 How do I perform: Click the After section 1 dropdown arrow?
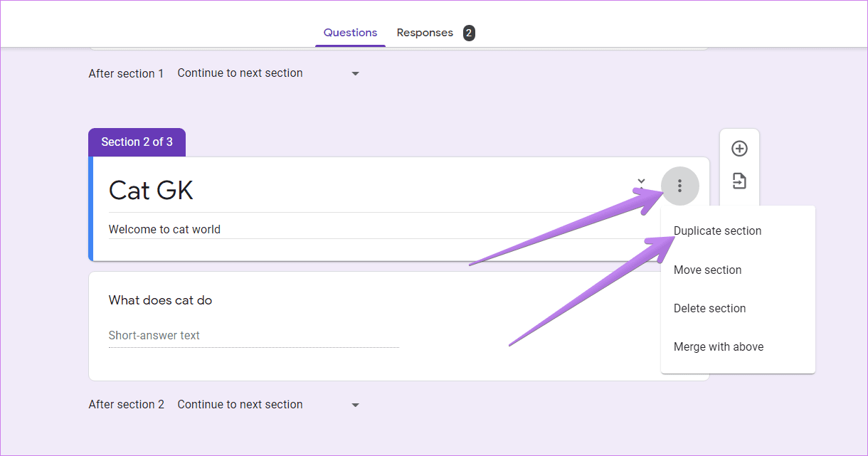(356, 74)
